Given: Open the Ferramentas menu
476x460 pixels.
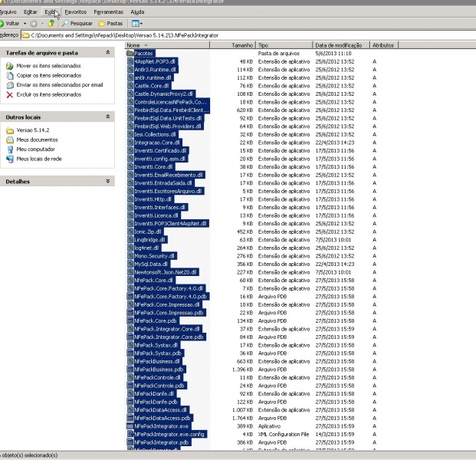Looking at the screenshot, I should coord(108,12).
